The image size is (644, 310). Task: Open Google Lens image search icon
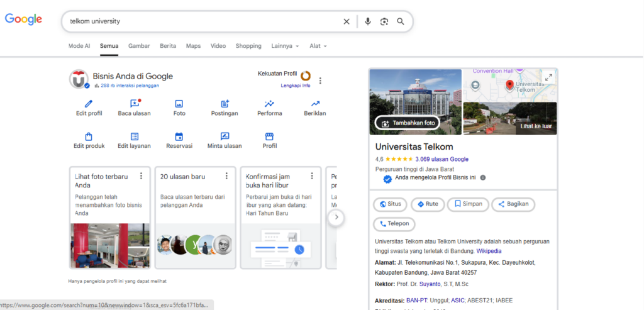[x=384, y=22]
